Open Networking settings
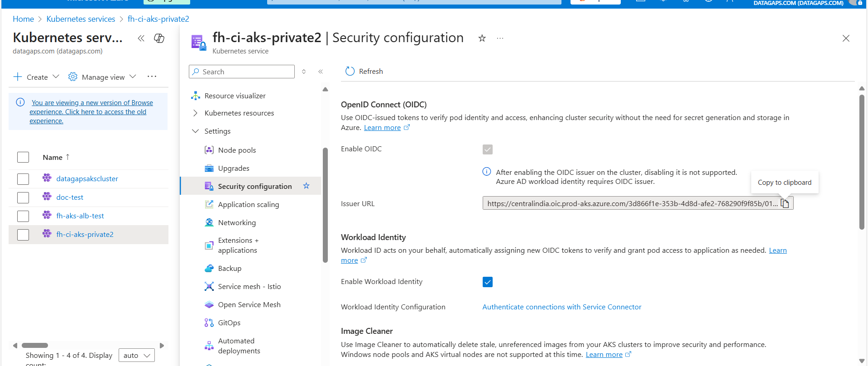Image resolution: width=868 pixels, height=366 pixels. 237,222
